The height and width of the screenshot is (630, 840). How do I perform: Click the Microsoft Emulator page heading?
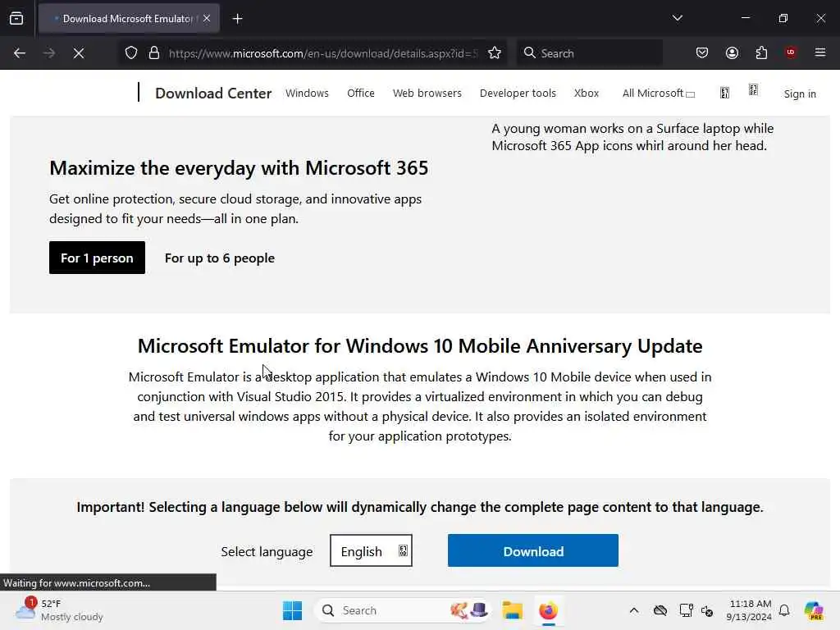pyautogui.click(x=420, y=346)
